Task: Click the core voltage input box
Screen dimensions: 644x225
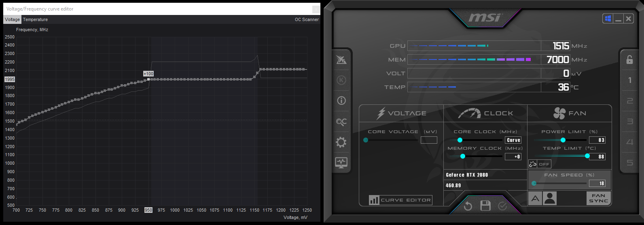Action: (x=429, y=140)
